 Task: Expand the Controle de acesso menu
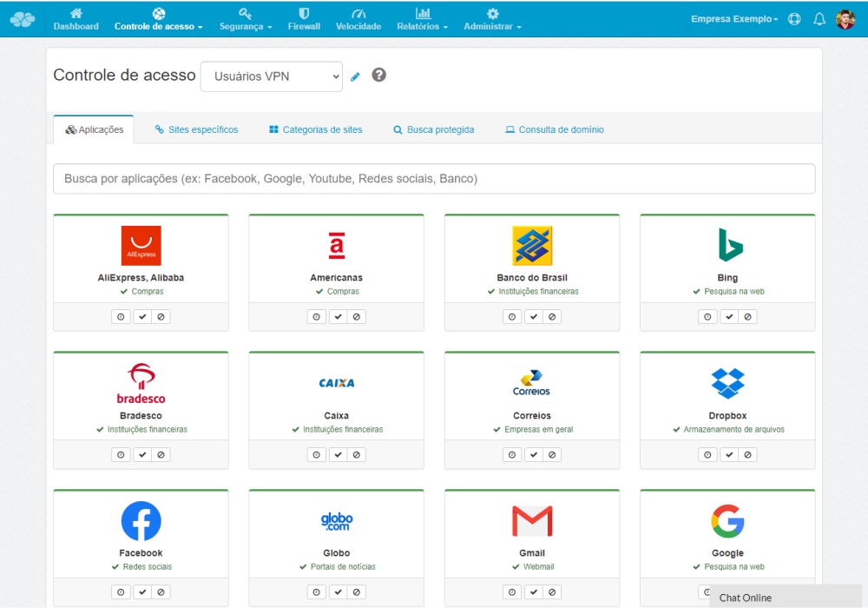point(158,19)
